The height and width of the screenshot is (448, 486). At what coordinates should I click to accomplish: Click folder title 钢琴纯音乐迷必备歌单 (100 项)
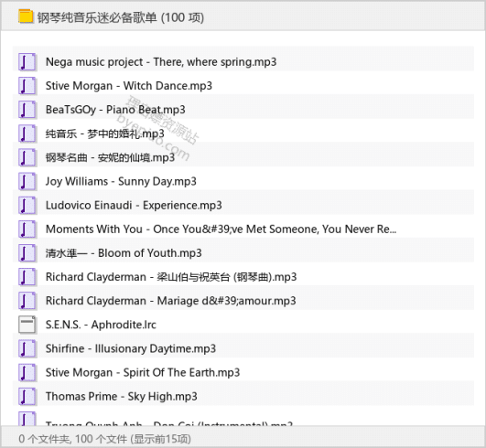pos(121,17)
